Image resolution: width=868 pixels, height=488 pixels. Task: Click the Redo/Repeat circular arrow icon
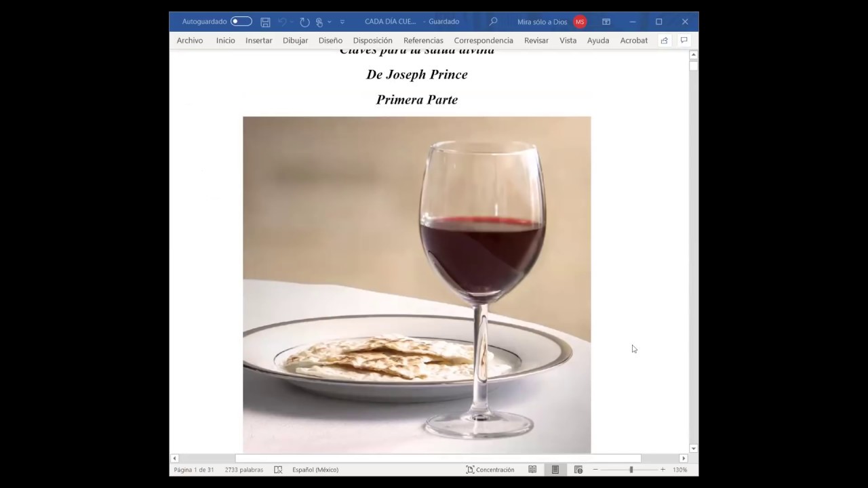pyautogui.click(x=304, y=22)
